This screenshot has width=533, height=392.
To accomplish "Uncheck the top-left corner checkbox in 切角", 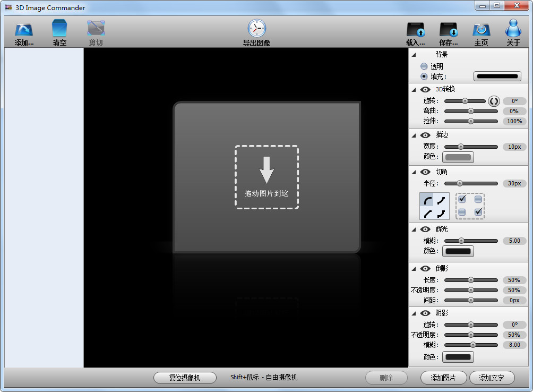I will click(x=462, y=199).
